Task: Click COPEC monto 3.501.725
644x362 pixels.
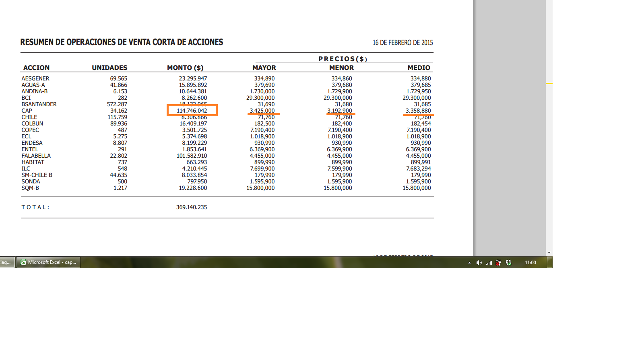Action: [194, 130]
